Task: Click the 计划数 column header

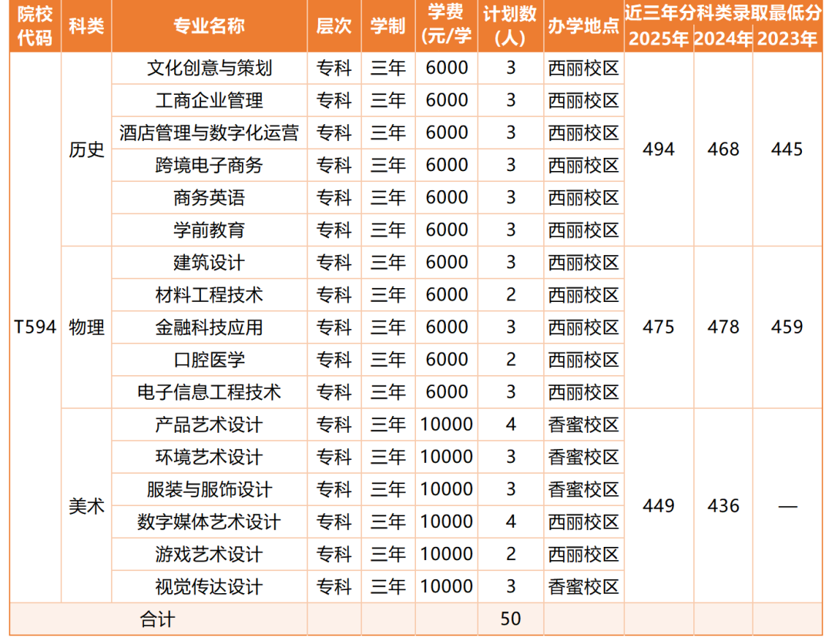Action: click(x=511, y=25)
